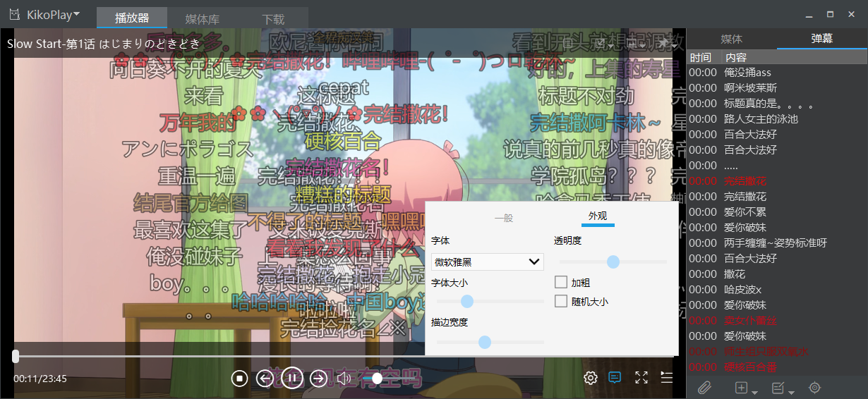The height and width of the screenshot is (399, 868).
Task: Select danmaku row 撒花
Action: (x=777, y=274)
